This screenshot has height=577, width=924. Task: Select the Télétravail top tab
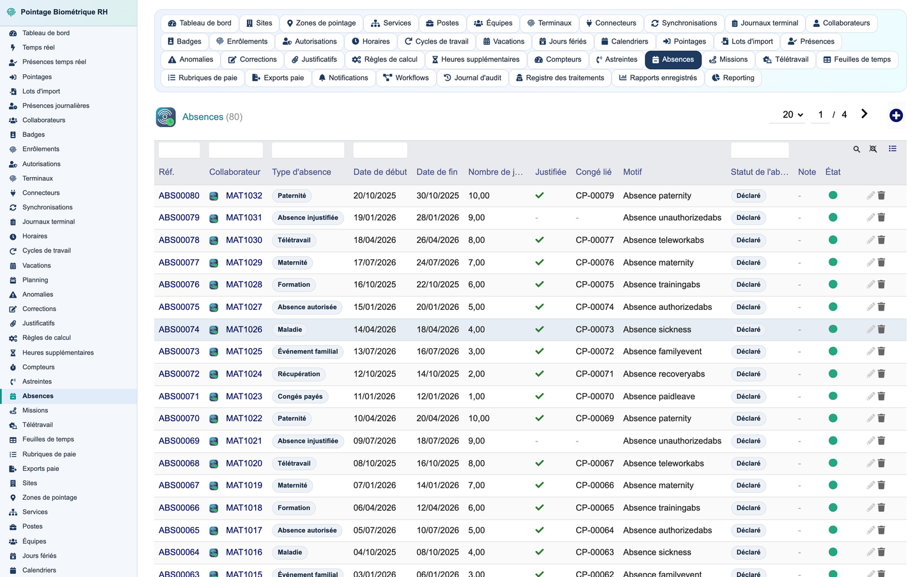pyautogui.click(x=785, y=59)
